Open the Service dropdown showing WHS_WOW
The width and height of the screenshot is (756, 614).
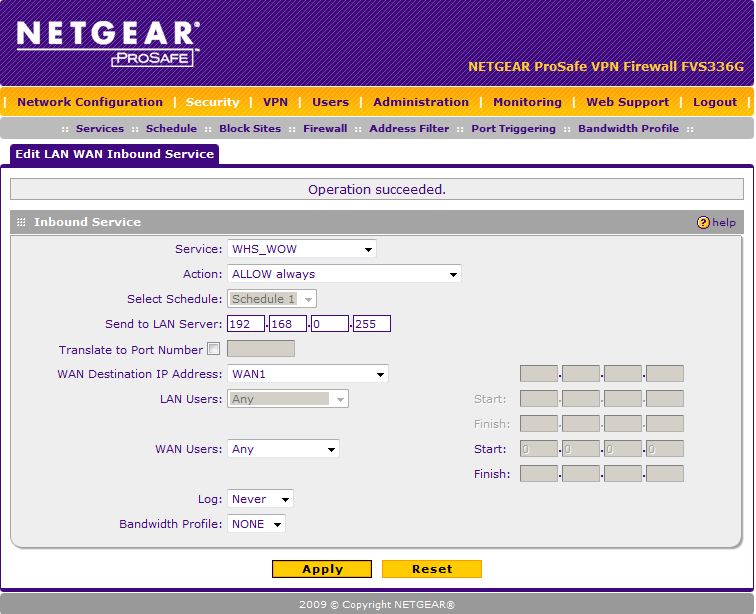[301, 249]
